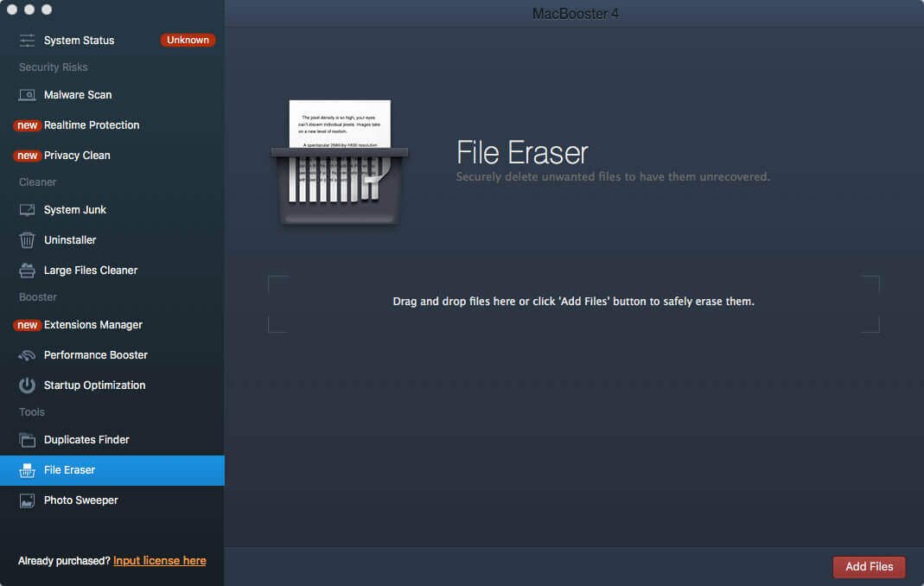Image resolution: width=924 pixels, height=586 pixels.
Task: Click the Add Files button
Action: [x=870, y=566]
